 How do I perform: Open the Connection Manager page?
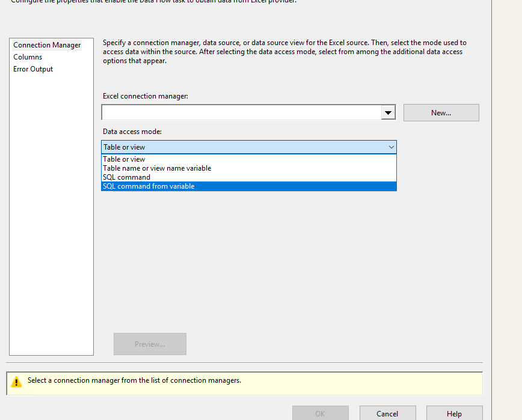(x=47, y=45)
